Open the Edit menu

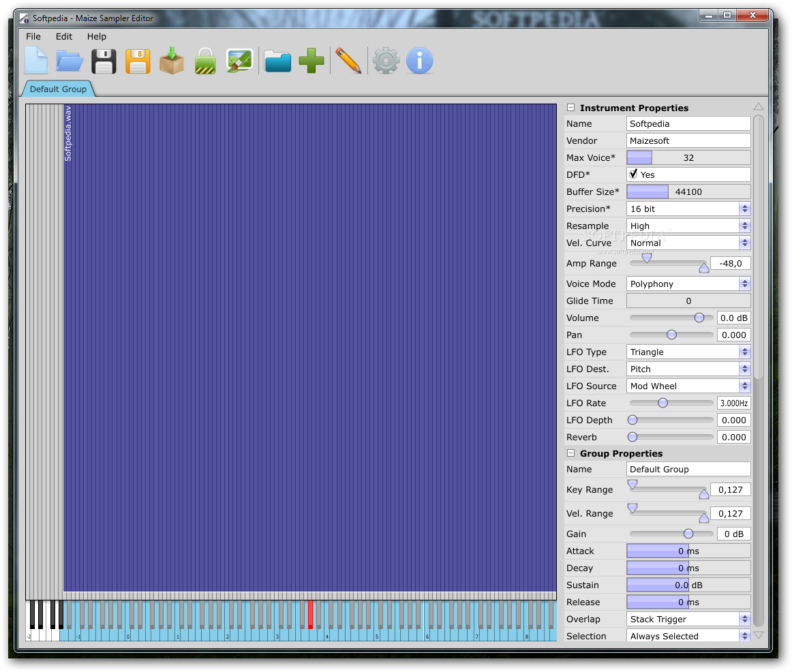click(63, 36)
